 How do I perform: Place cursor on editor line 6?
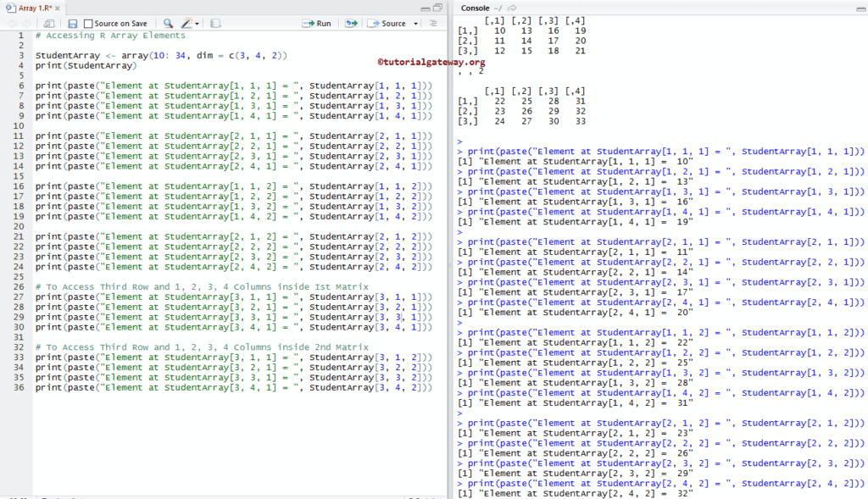click(x=234, y=86)
